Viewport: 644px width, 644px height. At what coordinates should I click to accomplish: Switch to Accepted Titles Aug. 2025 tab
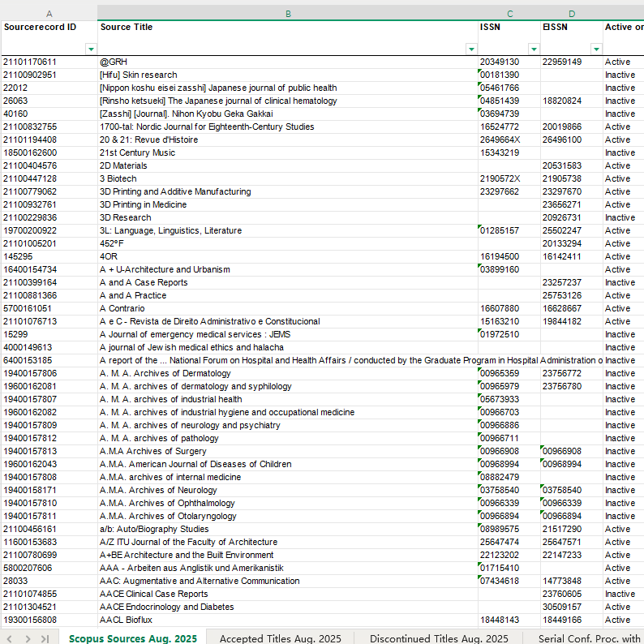pos(280,638)
